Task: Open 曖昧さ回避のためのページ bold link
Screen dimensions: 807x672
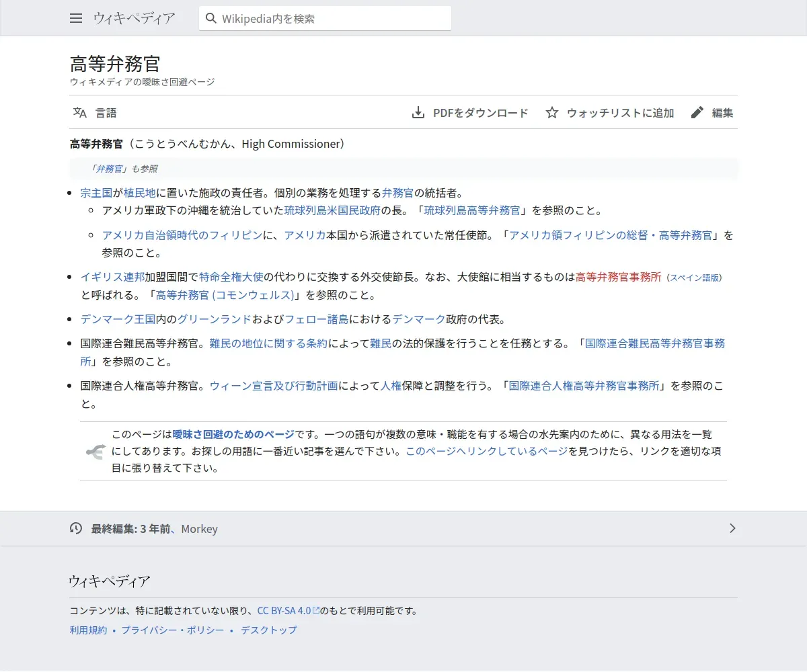Action: pos(233,434)
